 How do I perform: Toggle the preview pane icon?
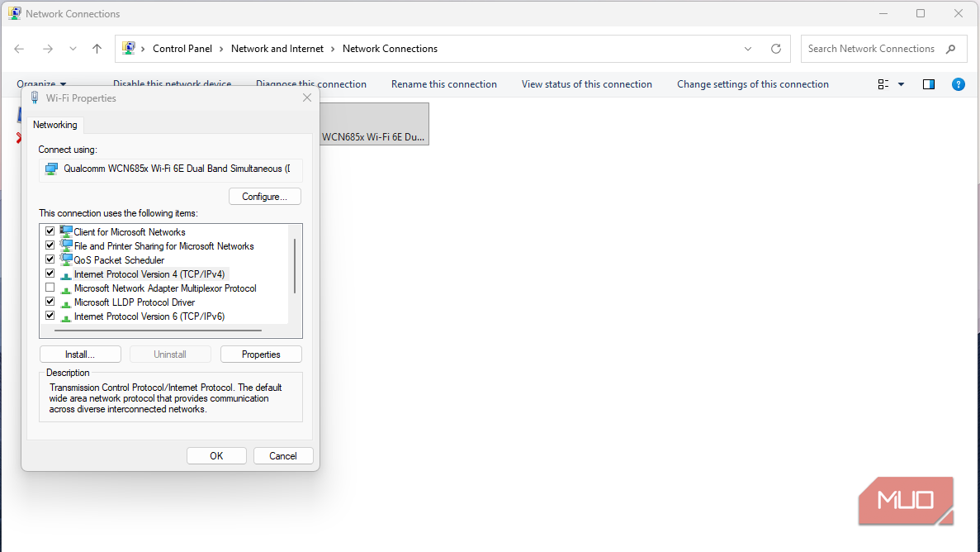(929, 83)
